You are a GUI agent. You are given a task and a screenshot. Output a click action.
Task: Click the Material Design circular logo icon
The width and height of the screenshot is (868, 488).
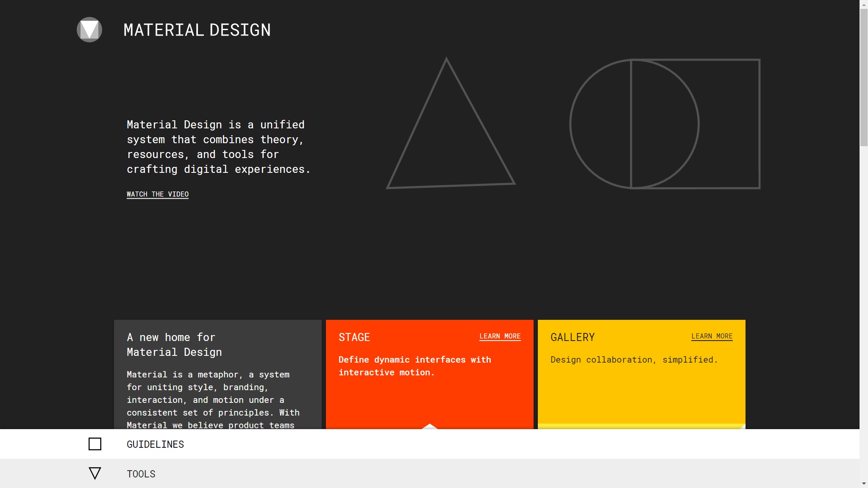[89, 30]
